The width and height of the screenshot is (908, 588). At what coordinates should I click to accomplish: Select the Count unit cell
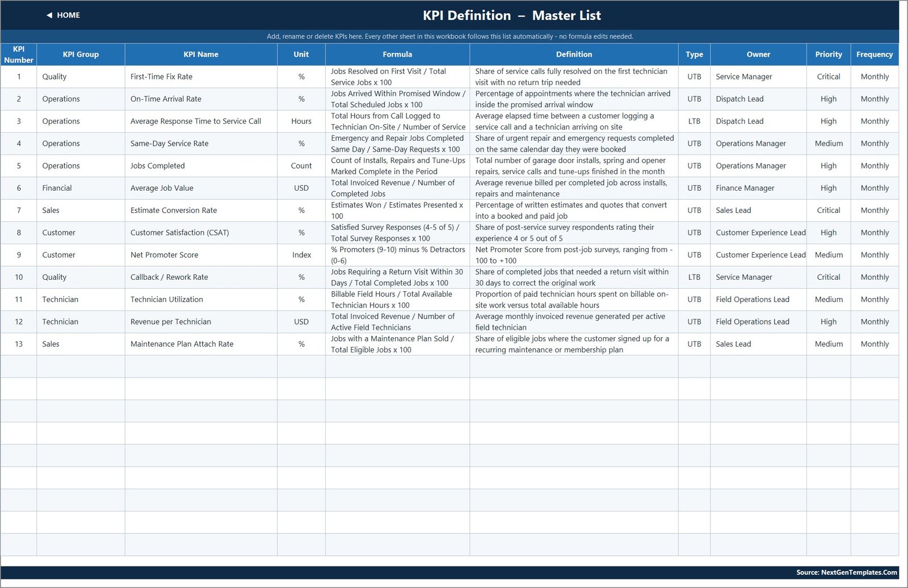coord(301,166)
